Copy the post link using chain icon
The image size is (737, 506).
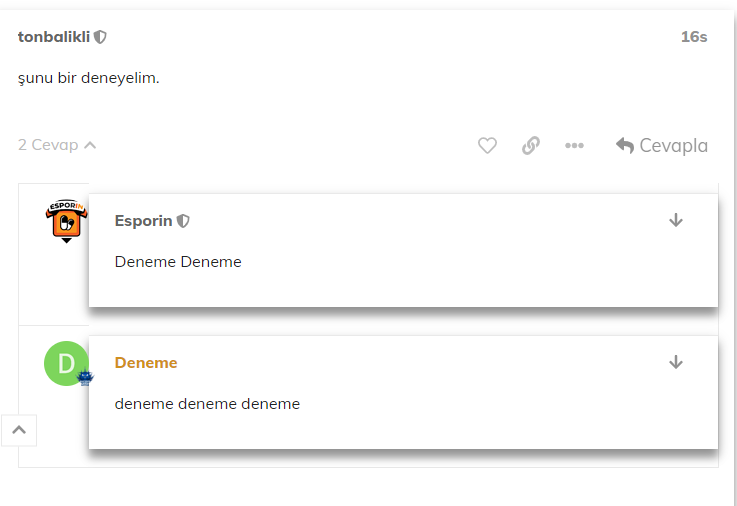531,146
